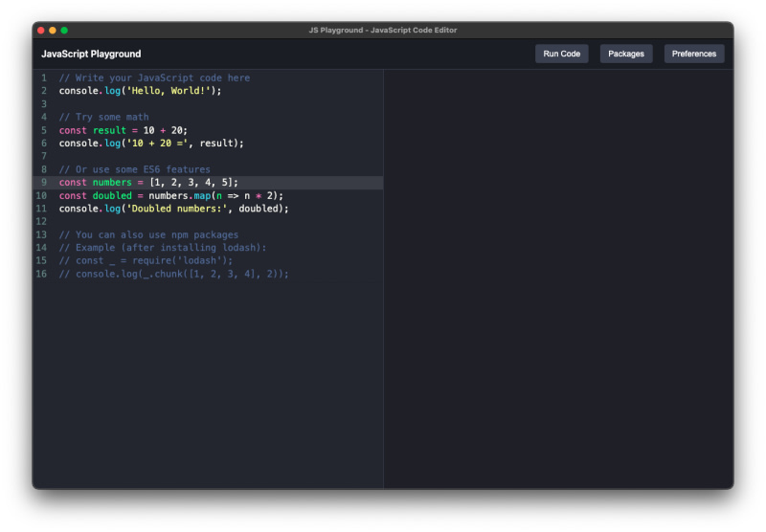Click the "map" method on line 10
Viewport: 766px width, 532px height.
(x=202, y=195)
